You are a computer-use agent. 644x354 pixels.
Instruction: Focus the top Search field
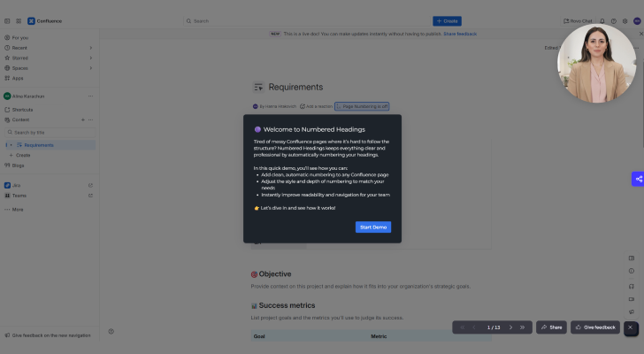(x=306, y=21)
